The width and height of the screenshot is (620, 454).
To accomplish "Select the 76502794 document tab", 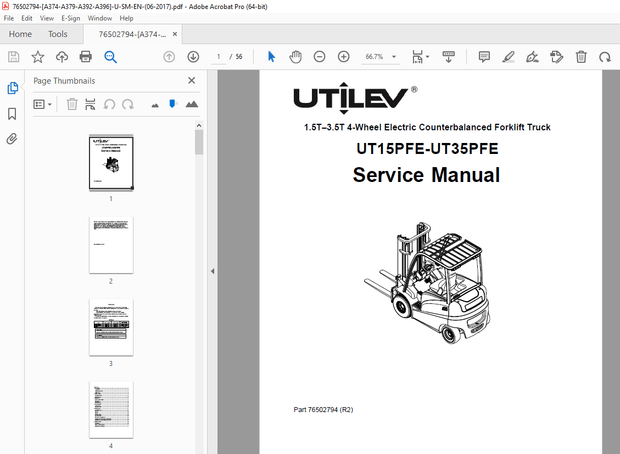I will click(132, 34).
